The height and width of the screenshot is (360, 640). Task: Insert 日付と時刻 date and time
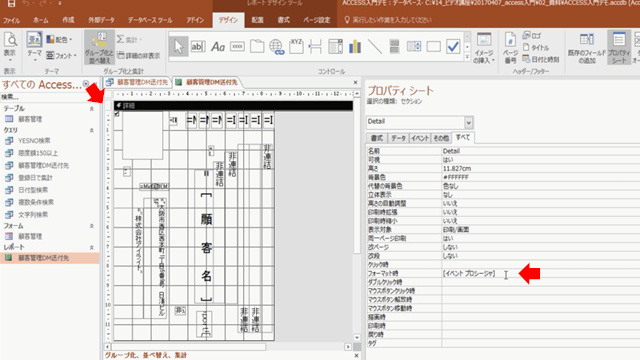point(541,59)
